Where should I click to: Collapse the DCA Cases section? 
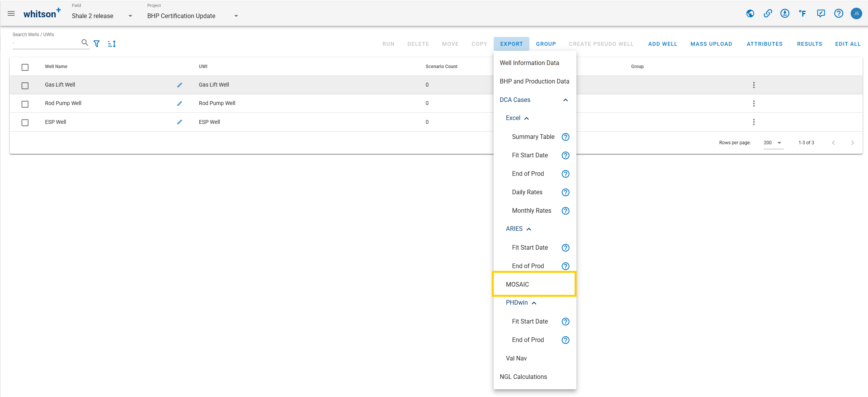click(565, 100)
